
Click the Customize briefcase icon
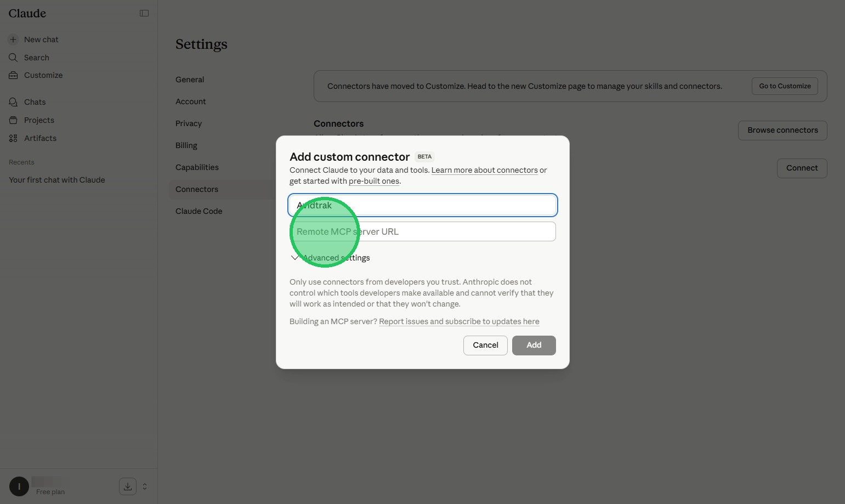(x=13, y=75)
